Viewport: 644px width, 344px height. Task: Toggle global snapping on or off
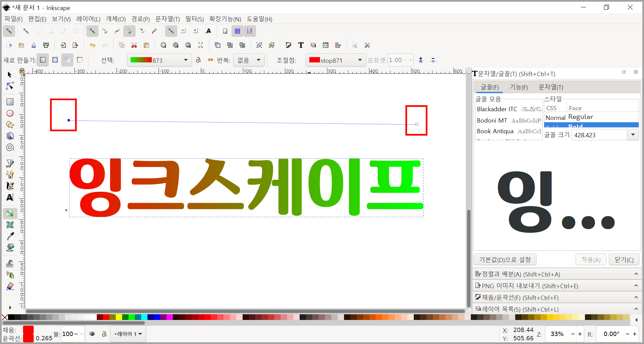pyautogui.click(x=9, y=31)
